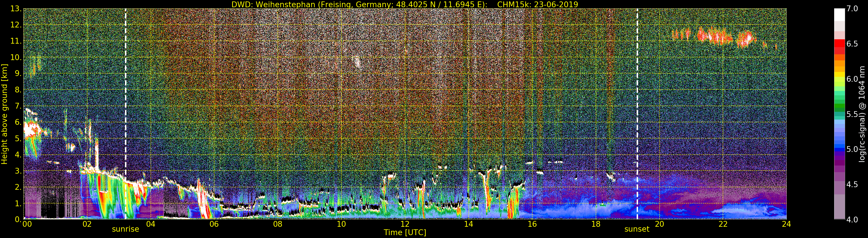Screen dimensions: 868x238
Task: Select the '24' time axis tick label
Action: coord(786,224)
